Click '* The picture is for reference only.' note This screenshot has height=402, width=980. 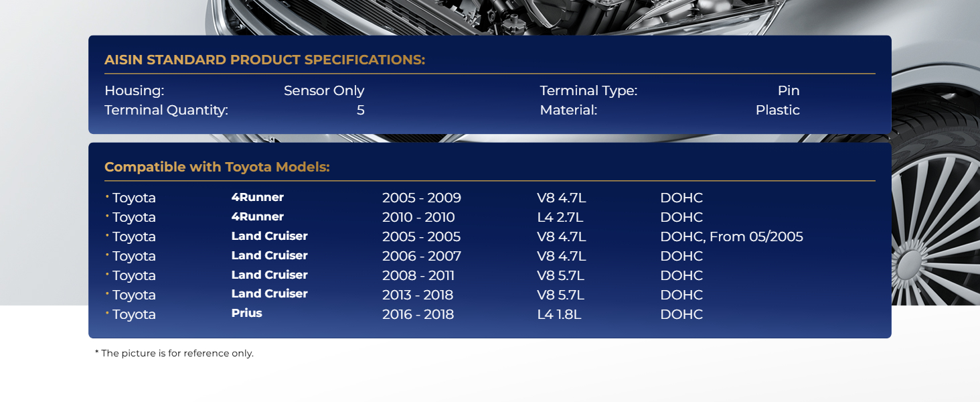(174, 353)
